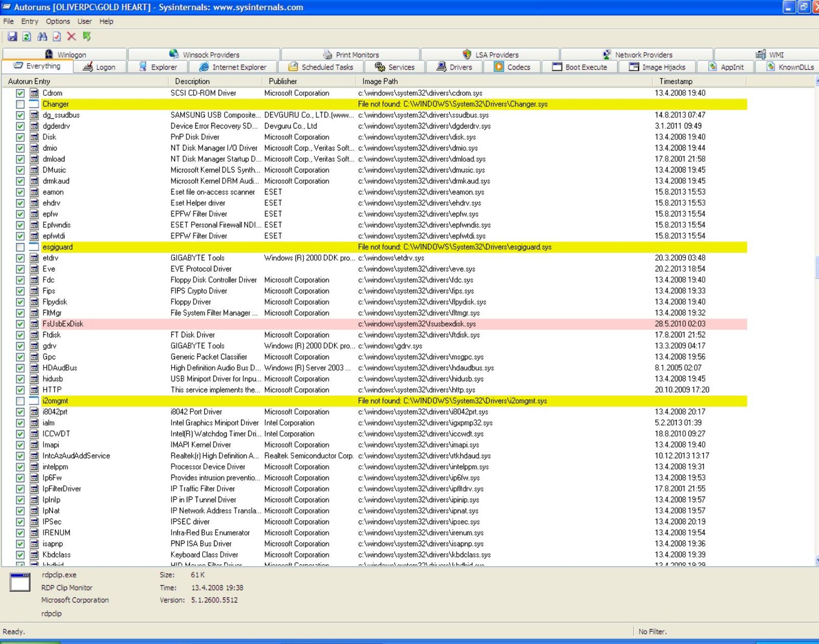
Task: Open the Boot Execute tab
Action: [580, 67]
